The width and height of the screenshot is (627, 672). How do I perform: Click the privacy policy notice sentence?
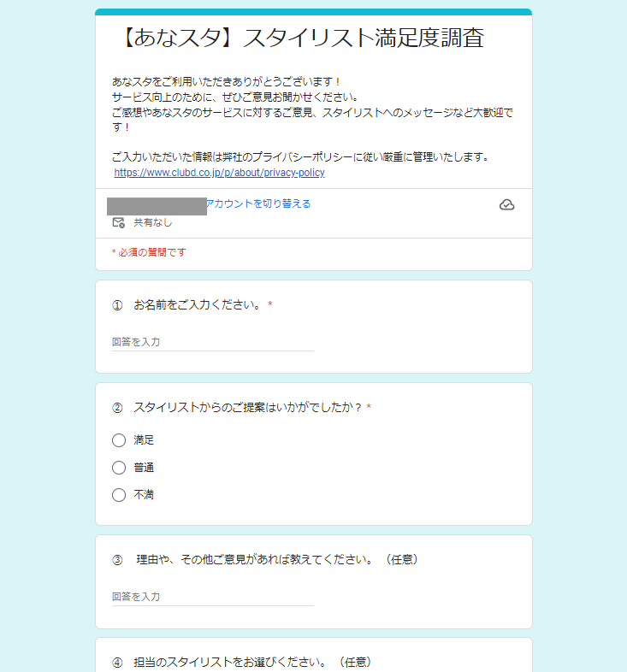click(300, 157)
